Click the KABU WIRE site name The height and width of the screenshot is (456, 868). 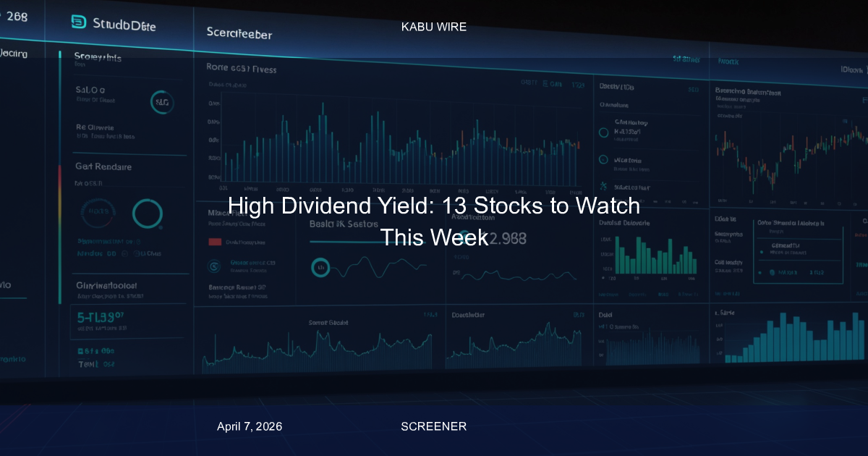tap(434, 27)
